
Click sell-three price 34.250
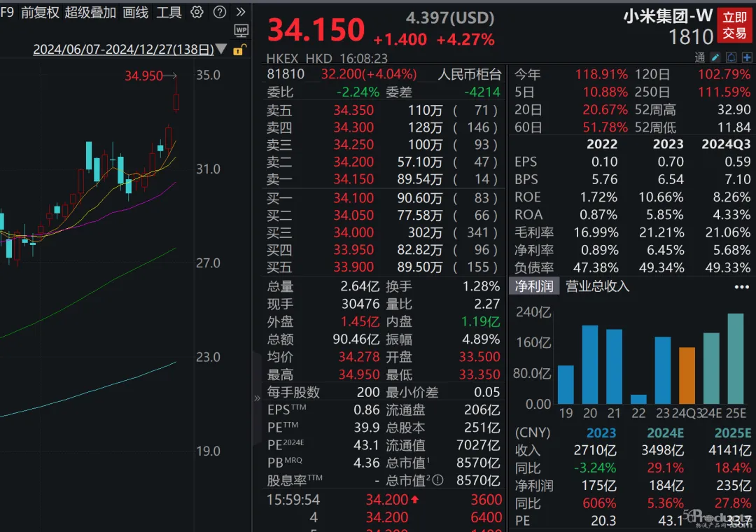353,145
